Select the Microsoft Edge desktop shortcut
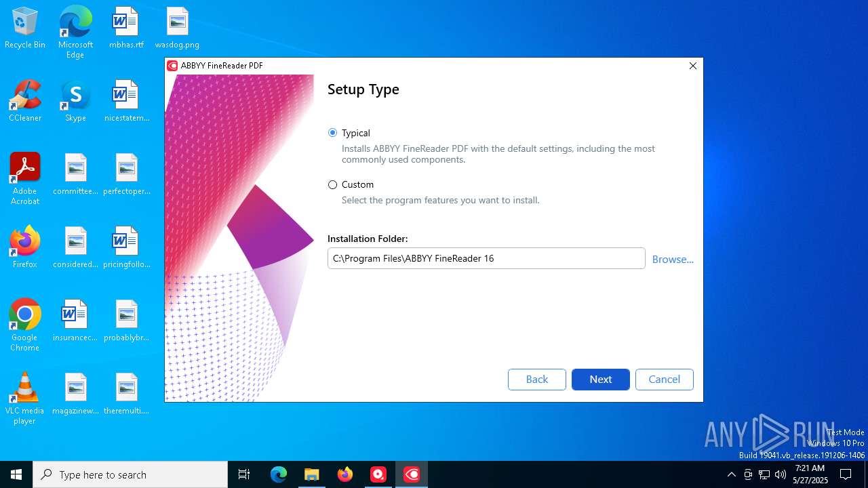Image resolution: width=868 pixels, height=488 pixels. pos(75,32)
